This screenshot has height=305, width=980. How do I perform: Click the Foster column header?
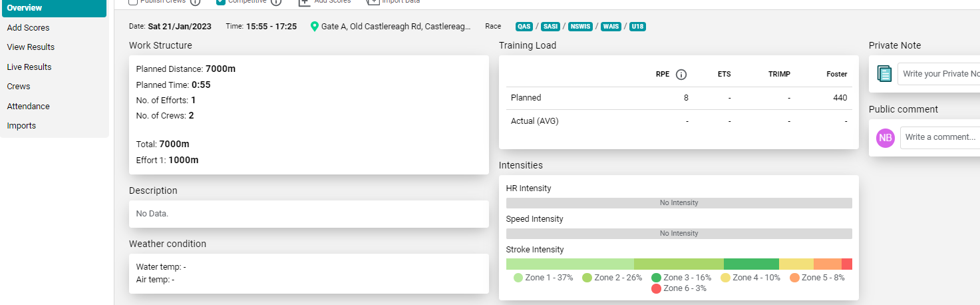point(837,75)
